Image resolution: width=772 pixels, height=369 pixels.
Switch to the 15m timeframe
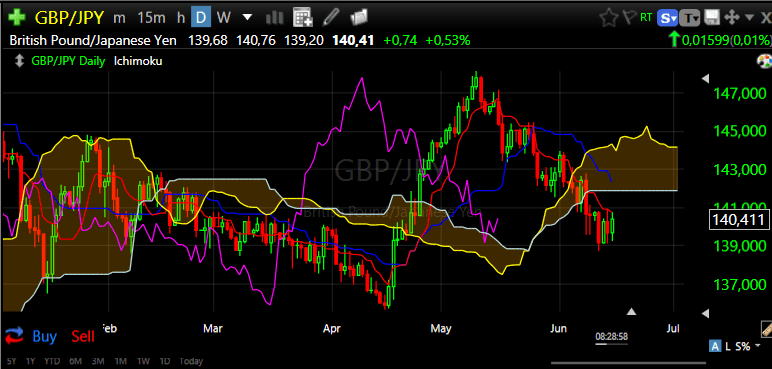click(x=151, y=18)
